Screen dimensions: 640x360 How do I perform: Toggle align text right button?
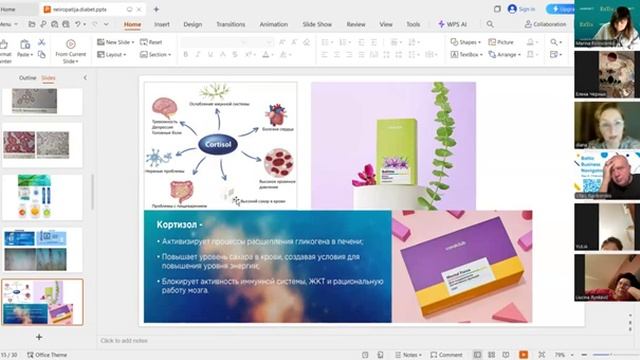(349, 54)
